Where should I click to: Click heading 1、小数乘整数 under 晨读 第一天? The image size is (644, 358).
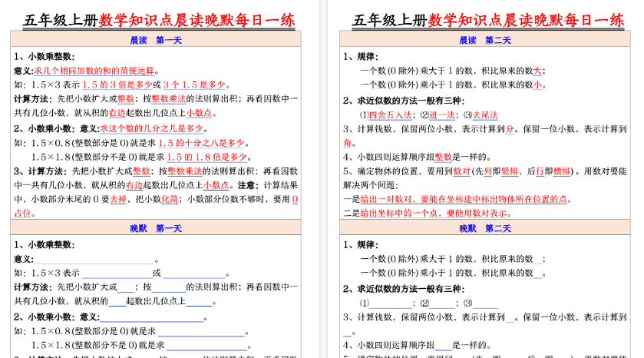[45, 57]
